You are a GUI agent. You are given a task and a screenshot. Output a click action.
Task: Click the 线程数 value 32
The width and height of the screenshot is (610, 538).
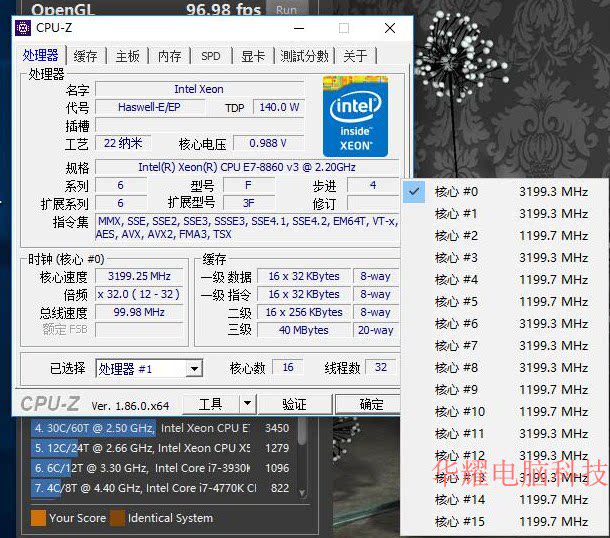click(x=381, y=367)
